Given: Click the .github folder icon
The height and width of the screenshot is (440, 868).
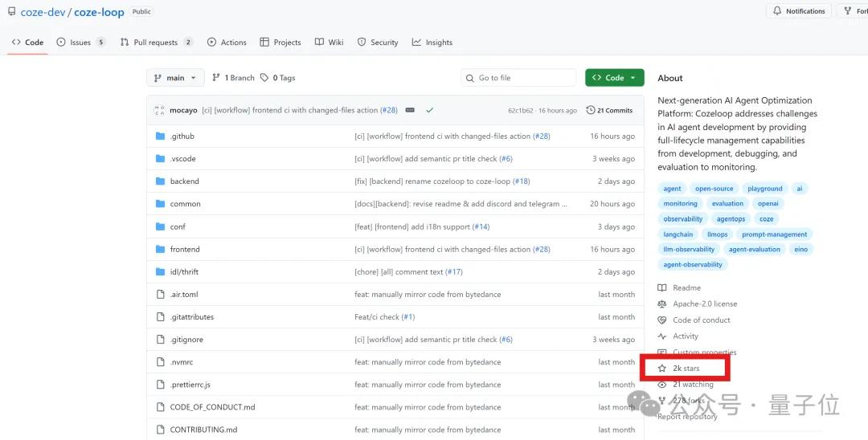Looking at the screenshot, I should click(x=160, y=136).
